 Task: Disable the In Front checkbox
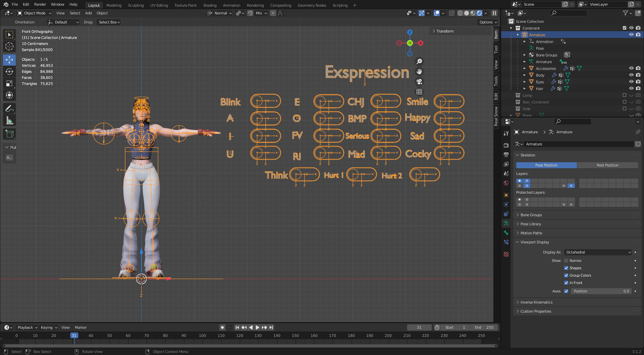[x=566, y=283]
